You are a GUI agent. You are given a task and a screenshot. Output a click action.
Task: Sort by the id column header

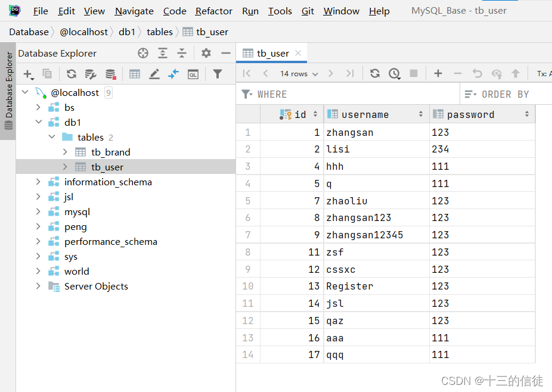(x=292, y=114)
